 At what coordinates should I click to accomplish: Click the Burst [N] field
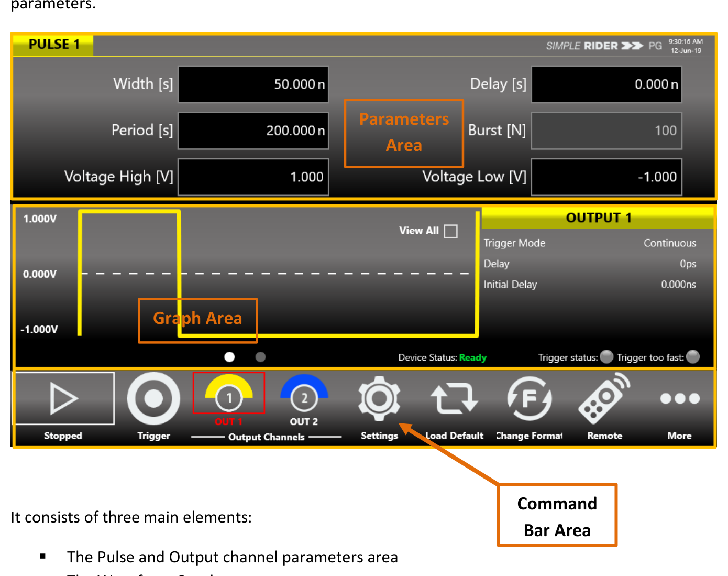pyautogui.click(x=606, y=131)
